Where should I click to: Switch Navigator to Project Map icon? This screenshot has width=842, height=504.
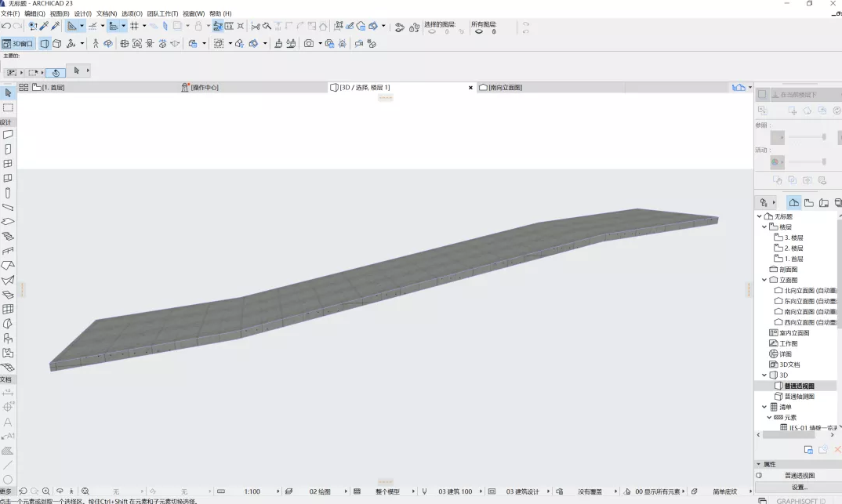793,202
